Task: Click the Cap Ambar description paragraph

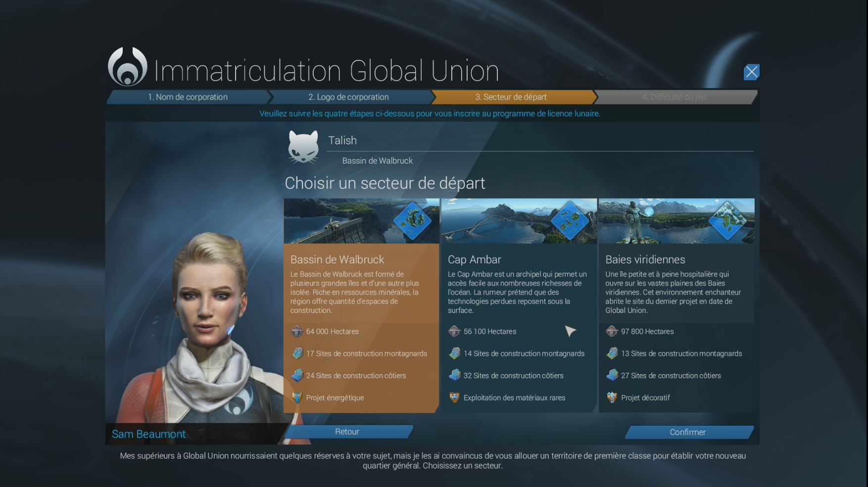Action: click(518, 292)
